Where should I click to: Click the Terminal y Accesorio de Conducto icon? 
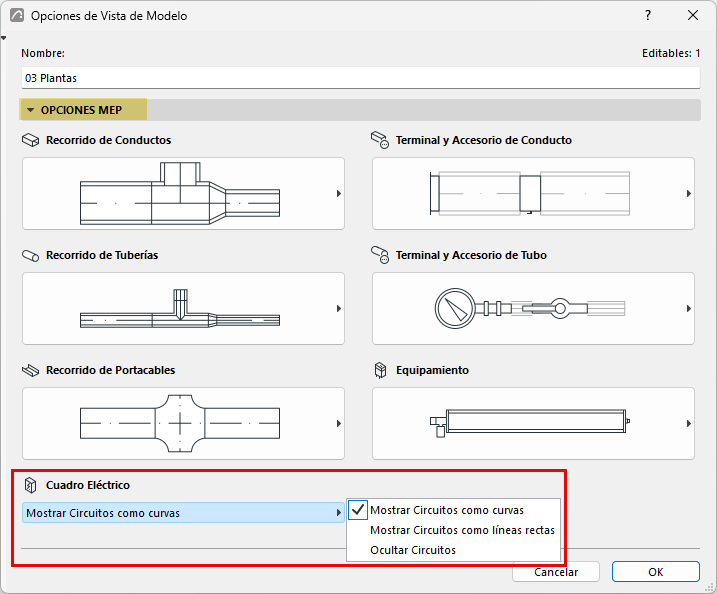(380, 140)
